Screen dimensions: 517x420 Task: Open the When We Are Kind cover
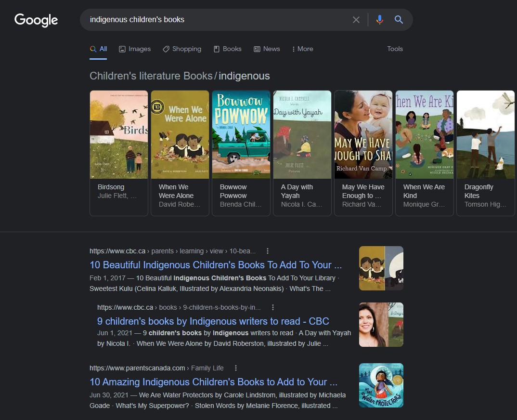(x=425, y=134)
